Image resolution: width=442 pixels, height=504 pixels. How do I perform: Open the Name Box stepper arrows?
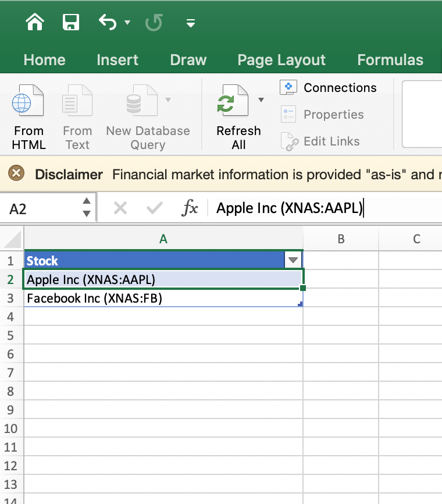pyautogui.click(x=87, y=208)
